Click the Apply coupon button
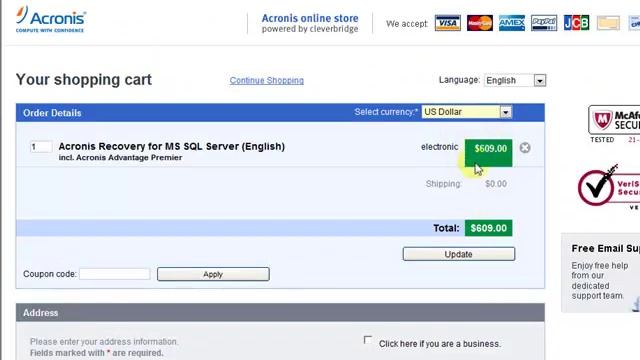The image size is (640, 360). 213,274
